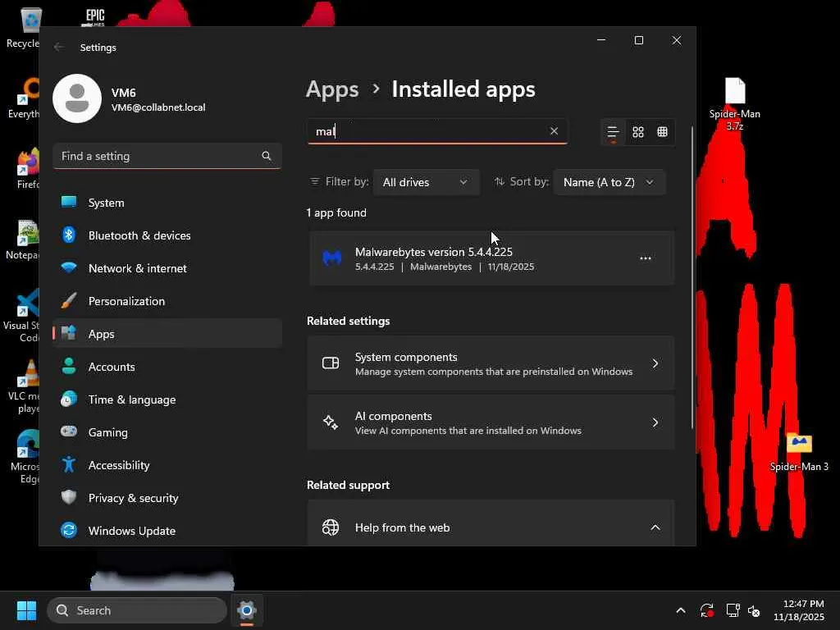The image size is (840, 630).
Task: Click Malwarebytes version 5.4.4.225 entry
Action: [491, 258]
